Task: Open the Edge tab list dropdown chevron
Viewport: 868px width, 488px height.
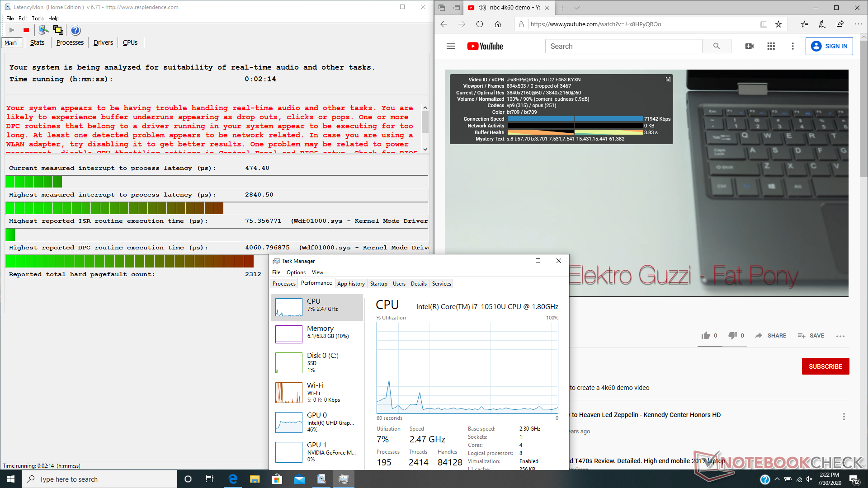Action: [576, 8]
